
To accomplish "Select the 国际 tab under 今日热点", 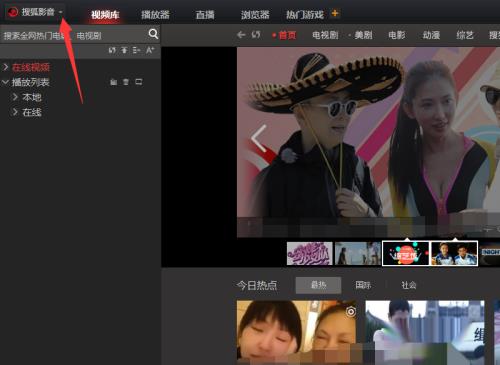I will point(363,285).
